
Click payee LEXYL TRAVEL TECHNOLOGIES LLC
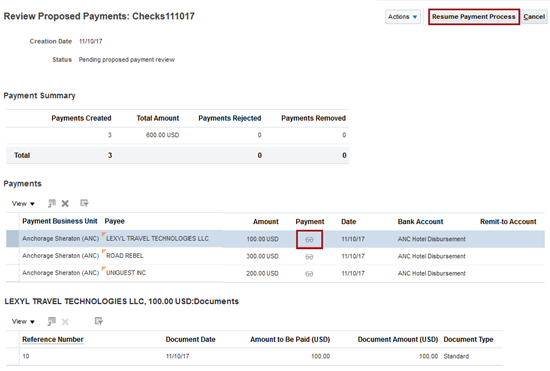(157, 238)
